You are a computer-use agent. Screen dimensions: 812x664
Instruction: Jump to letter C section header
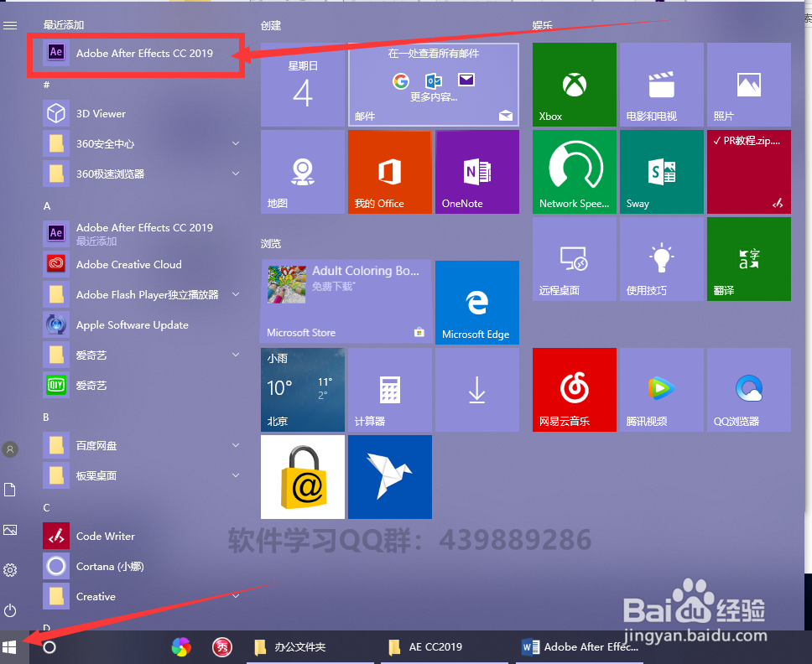[47, 508]
